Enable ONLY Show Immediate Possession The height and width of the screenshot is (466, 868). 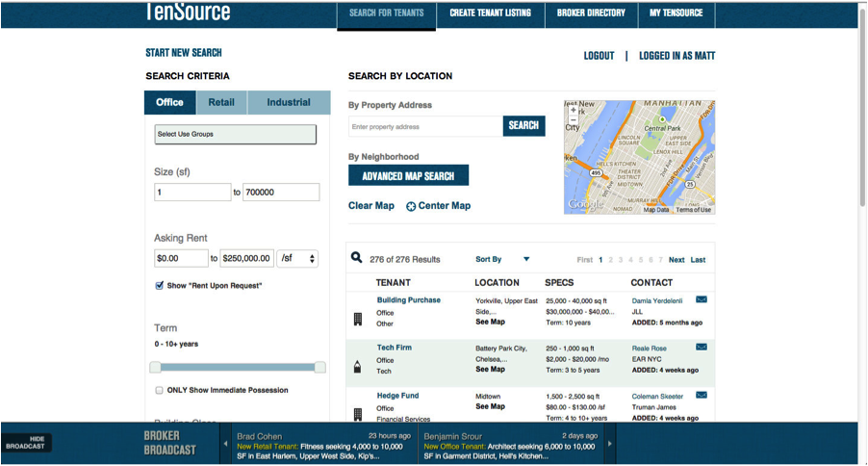point(160,390)
